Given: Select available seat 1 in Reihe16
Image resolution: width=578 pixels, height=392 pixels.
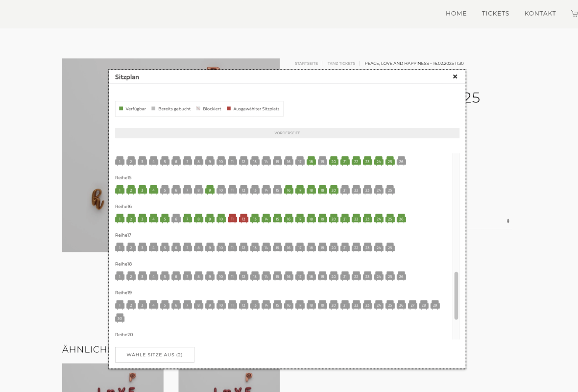Looking at the screenshot, I should [x=120, y=219].
